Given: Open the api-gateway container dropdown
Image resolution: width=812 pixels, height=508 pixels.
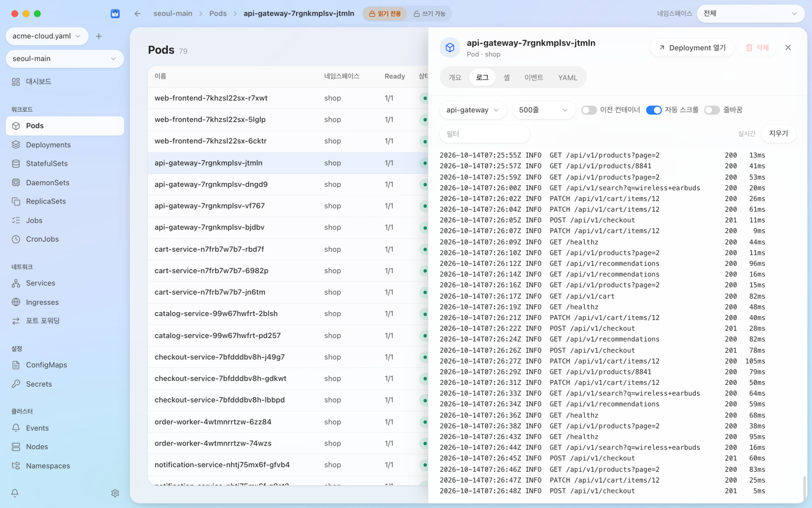Looking at the screenshot, I should click(x=473, y=110).
